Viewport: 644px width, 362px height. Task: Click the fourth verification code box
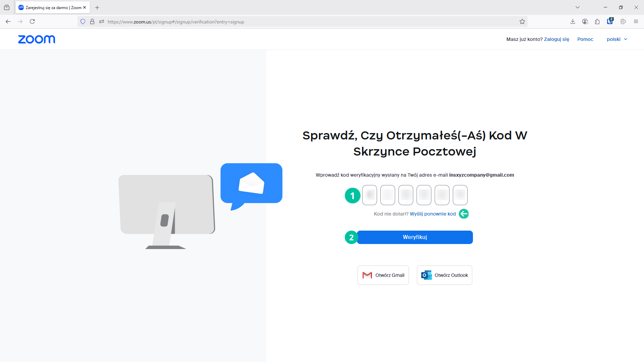(424, 195)
